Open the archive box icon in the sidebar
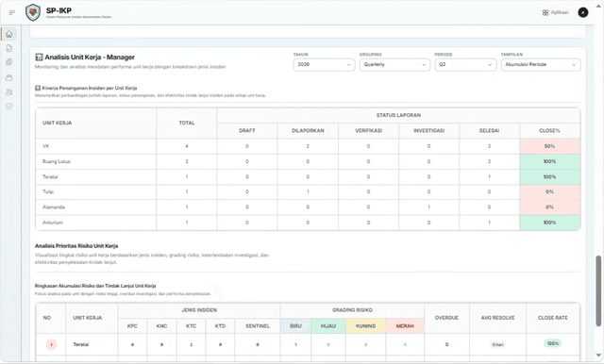 [x=9, y=77]
